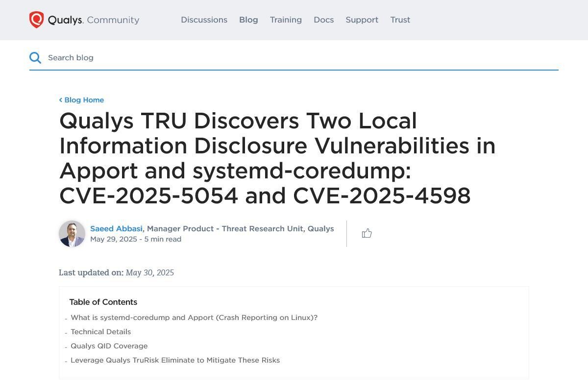Open the Support nav item
This screenshot has width=588, height=392.
point(362,20)
